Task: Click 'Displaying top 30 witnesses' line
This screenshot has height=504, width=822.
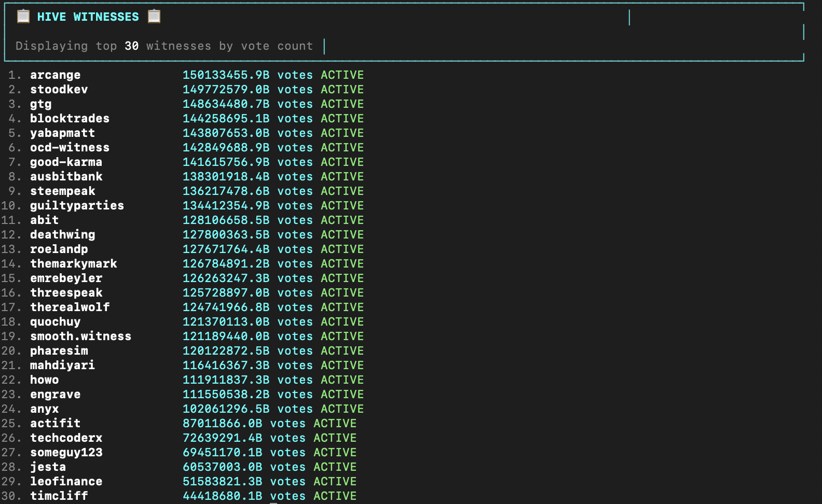Action: click(165, 46)
